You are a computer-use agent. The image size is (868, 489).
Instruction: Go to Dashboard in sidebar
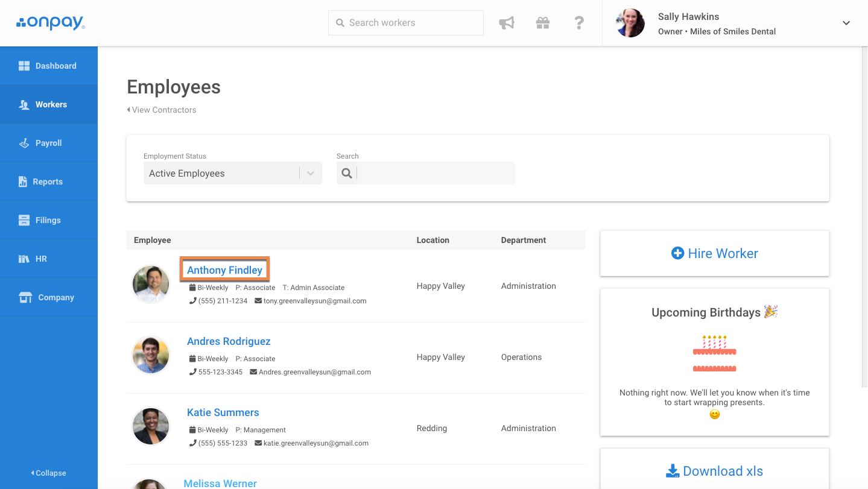point(49,66)
